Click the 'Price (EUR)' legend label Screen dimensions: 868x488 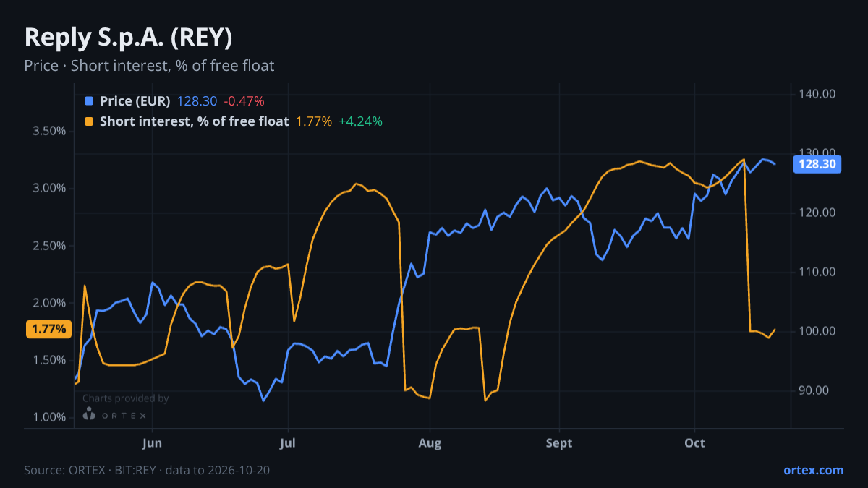[135, 101]
